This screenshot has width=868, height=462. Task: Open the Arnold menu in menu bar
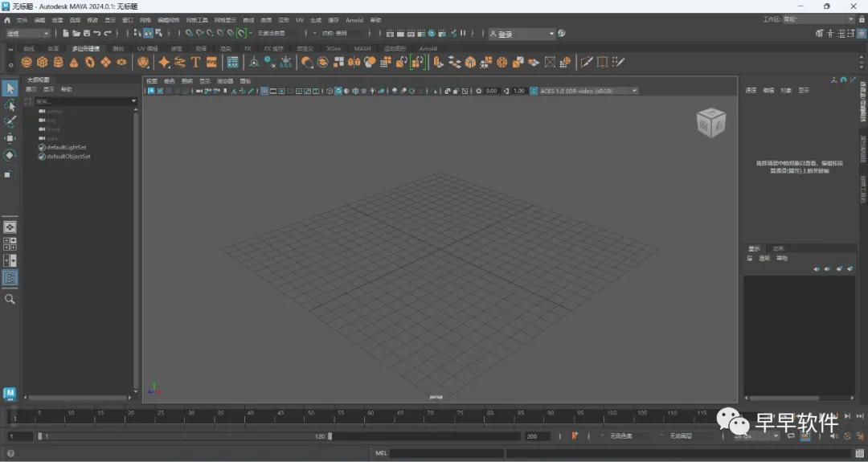[x=354, y=20]
